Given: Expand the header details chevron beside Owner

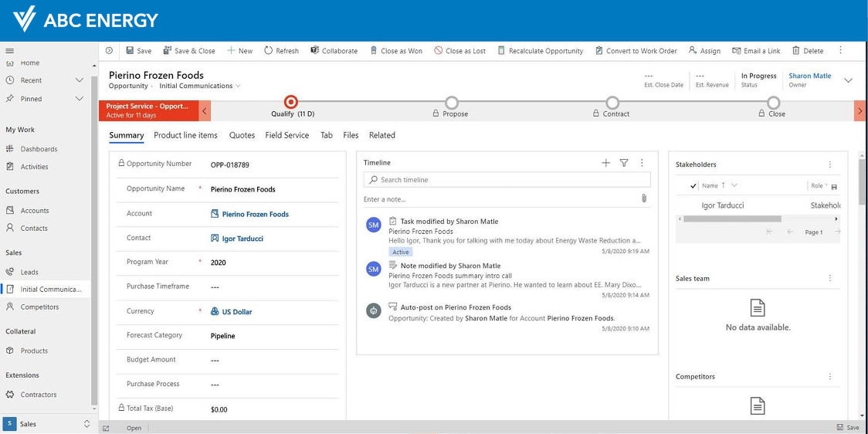Looking at the screenshot, I should [x=848, y=80].
